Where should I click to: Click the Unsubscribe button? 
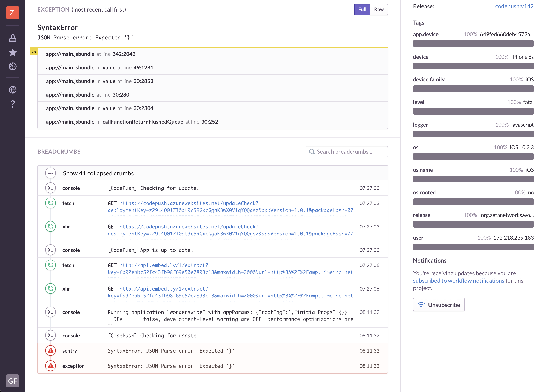(x=439, y=304)
